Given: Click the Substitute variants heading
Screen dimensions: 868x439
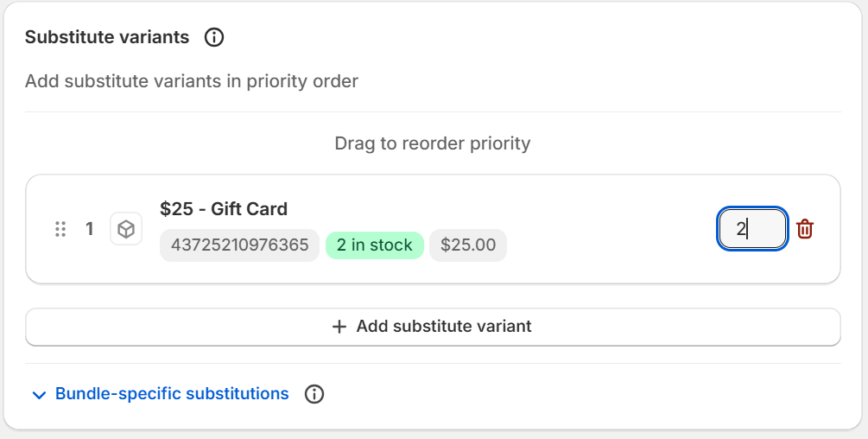Looking at the screenshot, I should coord(107,37).
